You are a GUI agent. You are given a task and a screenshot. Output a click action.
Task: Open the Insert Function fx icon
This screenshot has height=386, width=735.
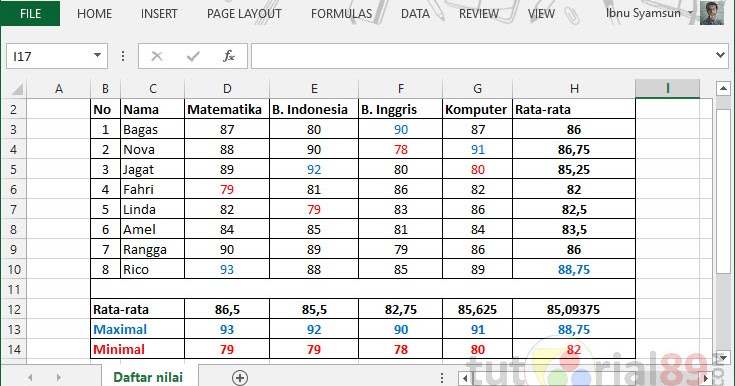coord(229,56)
